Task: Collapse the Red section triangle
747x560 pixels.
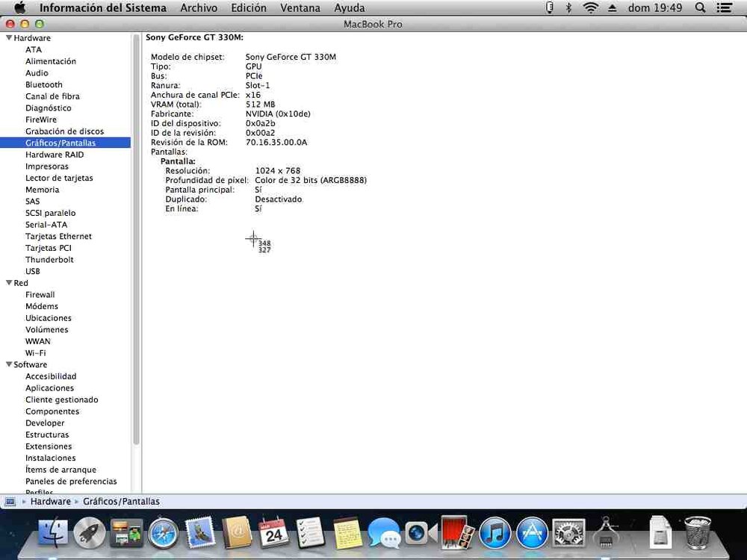Action: (x=9, y=283)
